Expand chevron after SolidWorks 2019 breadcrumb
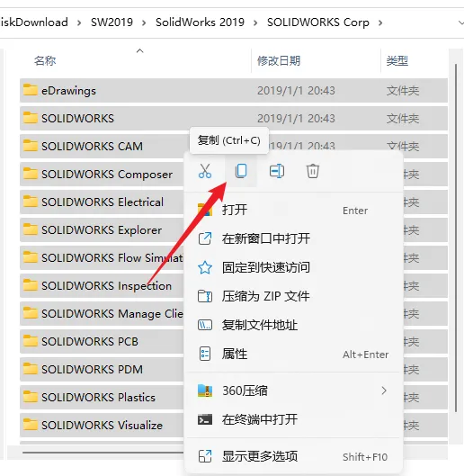Image resolution: width=464 pixels, height=476 pixels. [255, 22]
